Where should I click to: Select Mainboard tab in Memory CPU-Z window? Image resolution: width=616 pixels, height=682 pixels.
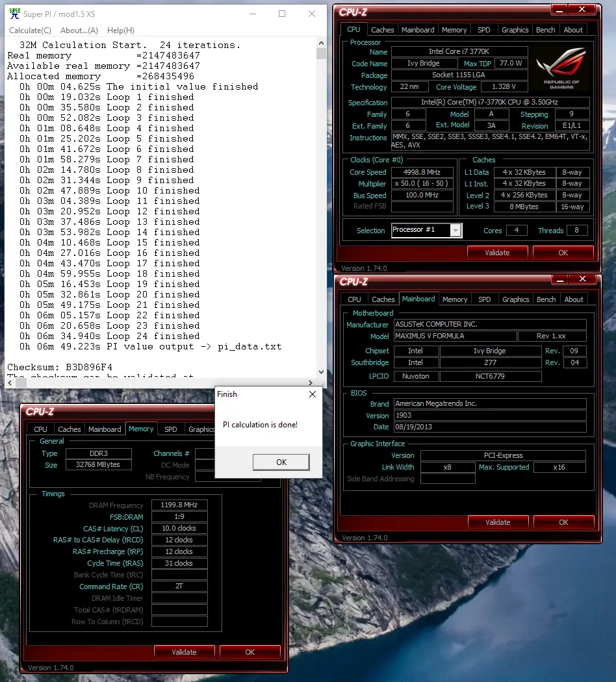tap(105, 429)
